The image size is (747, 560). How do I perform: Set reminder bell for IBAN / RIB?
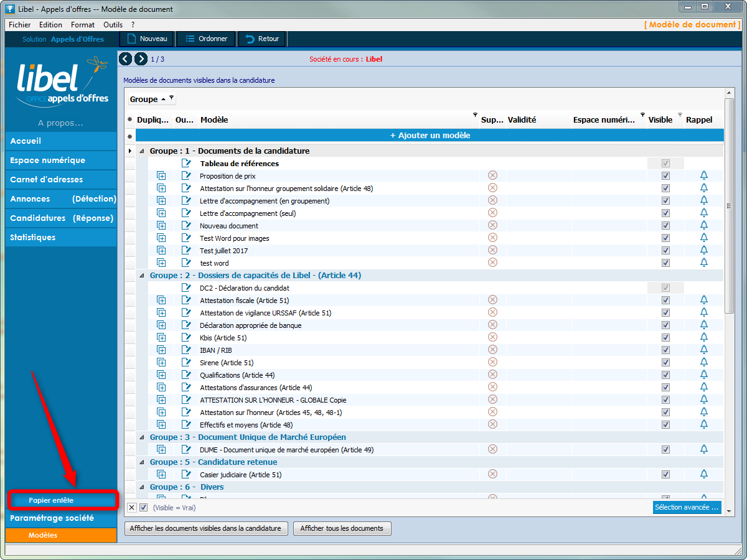[704, 350]
